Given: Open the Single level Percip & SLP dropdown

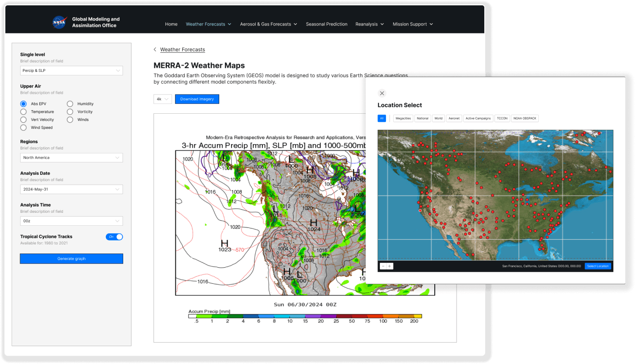Looking at the screenshot, I should pos(71,70).
